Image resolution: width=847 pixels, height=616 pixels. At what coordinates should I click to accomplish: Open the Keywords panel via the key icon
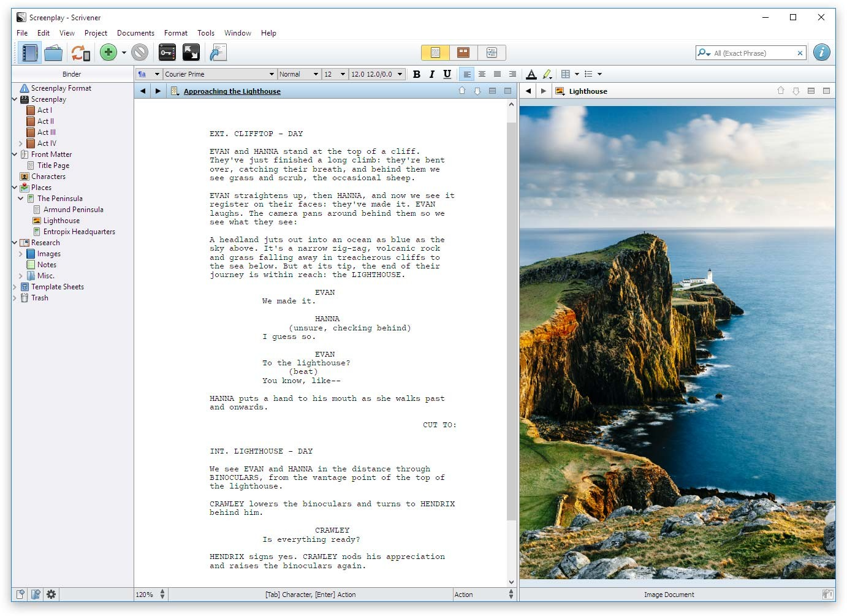[x=167, y=53]
